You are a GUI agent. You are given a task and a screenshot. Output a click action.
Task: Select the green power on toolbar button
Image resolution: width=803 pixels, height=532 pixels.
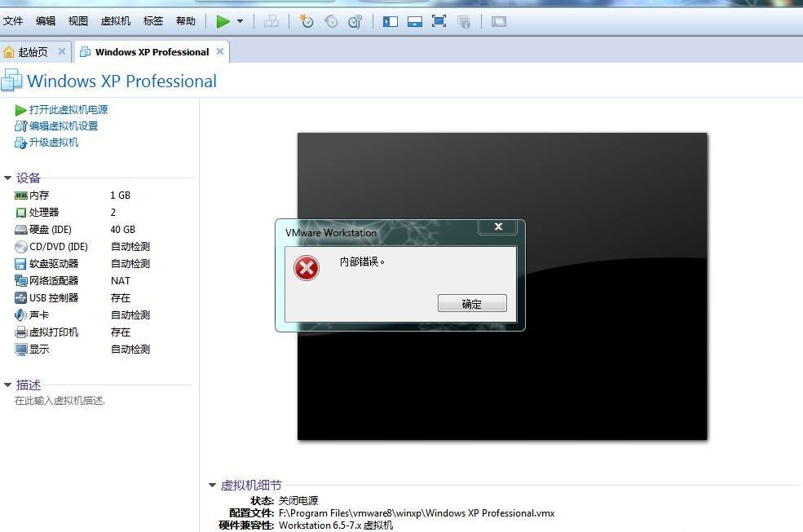click(x=223, y=21)
